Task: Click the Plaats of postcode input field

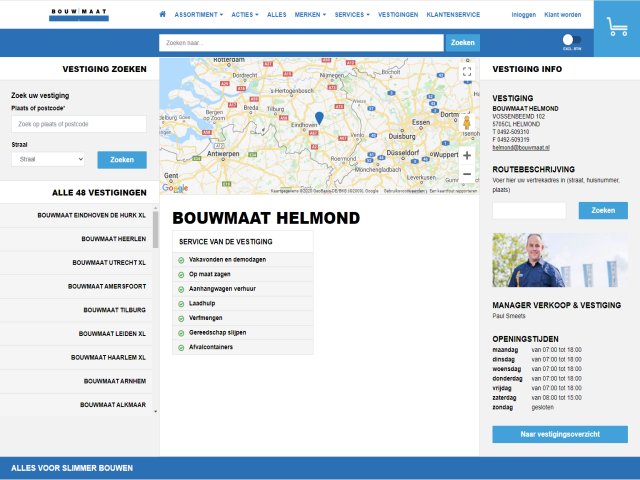Action: tap(79, 124)
